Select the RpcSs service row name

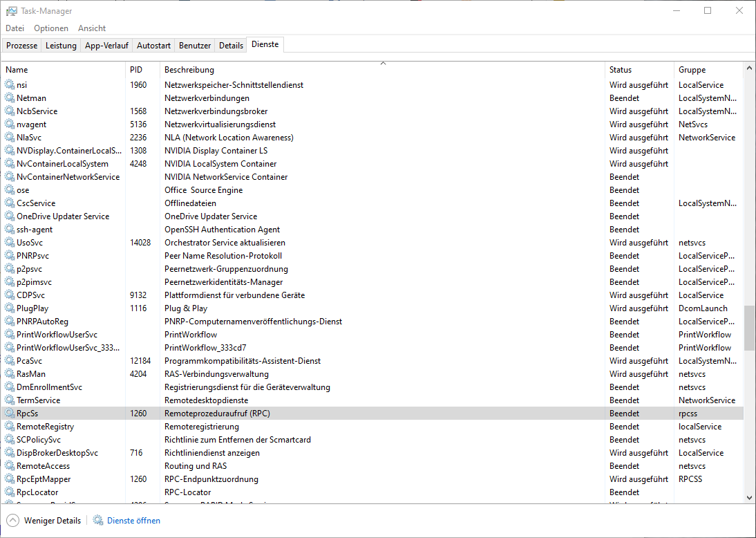(x=28, y=414)
